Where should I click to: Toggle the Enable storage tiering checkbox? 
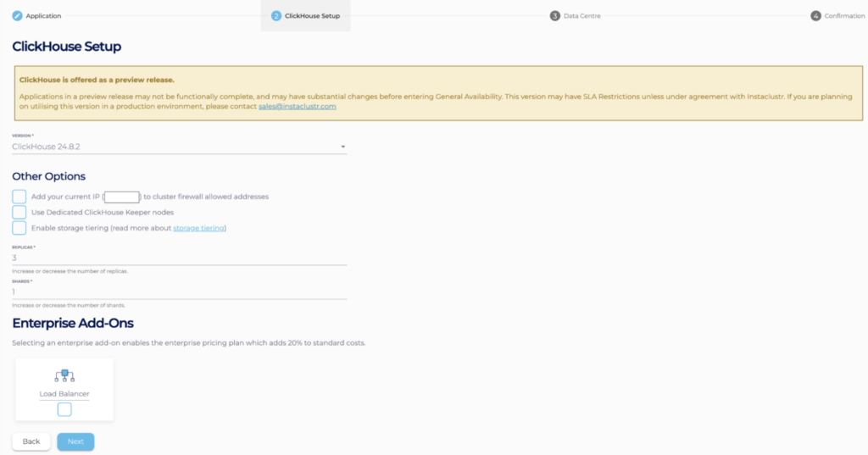tap(19, 228)
